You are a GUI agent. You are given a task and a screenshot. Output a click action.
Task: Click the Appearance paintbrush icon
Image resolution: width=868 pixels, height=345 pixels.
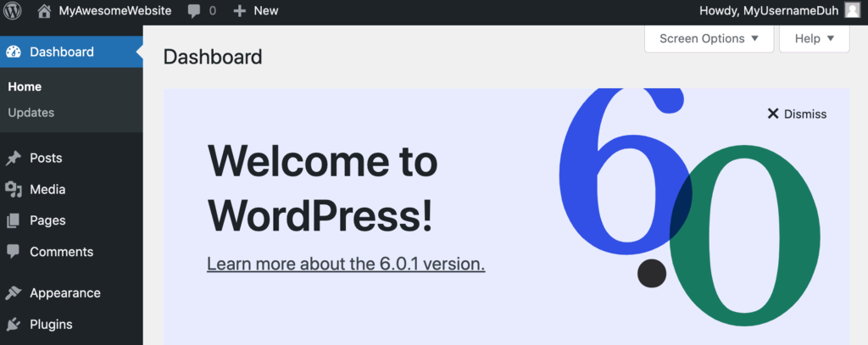14,293
